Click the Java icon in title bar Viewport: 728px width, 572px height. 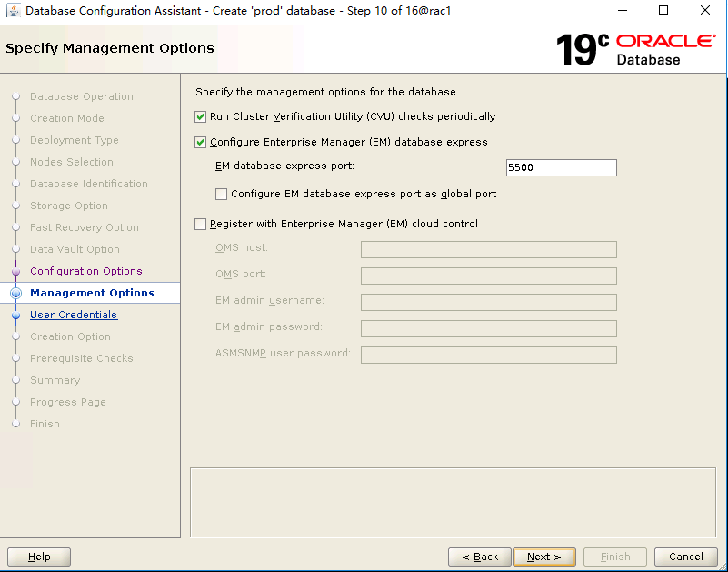pyautogui.click(x=14, y=10)
